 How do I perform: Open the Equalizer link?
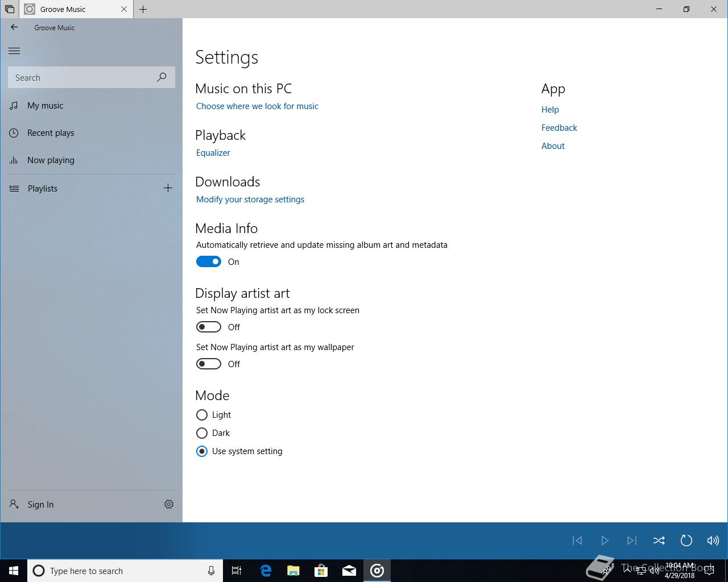click(x=213, y=153)
